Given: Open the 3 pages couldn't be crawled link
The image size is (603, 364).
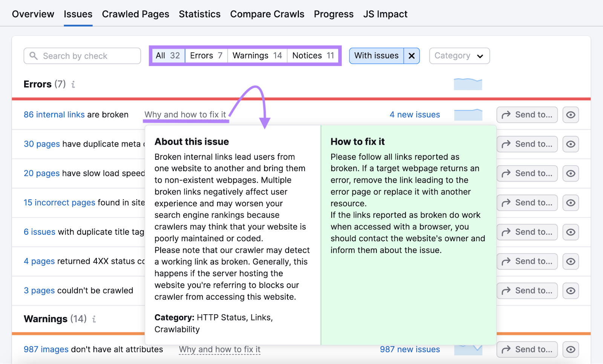Looking at the screenshot, I should tap(39, 291).
